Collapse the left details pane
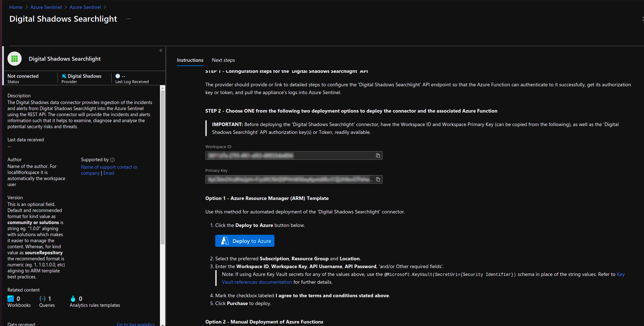Image resolution: width=644 pixels, height=326 pixels. [x=161, y=50]
